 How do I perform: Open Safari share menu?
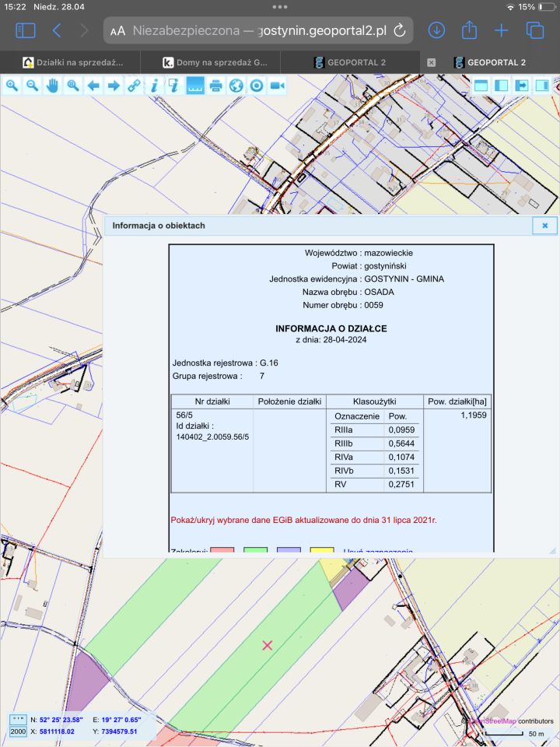469,30
